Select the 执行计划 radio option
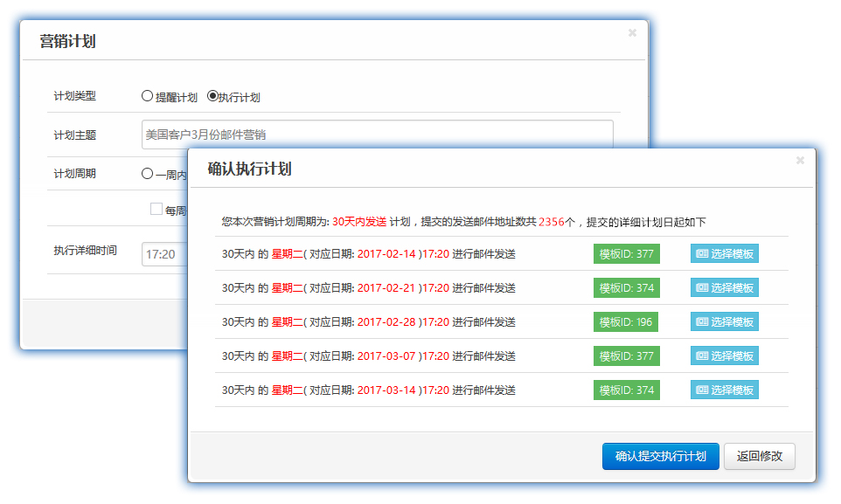 click(x=212, y=97)
